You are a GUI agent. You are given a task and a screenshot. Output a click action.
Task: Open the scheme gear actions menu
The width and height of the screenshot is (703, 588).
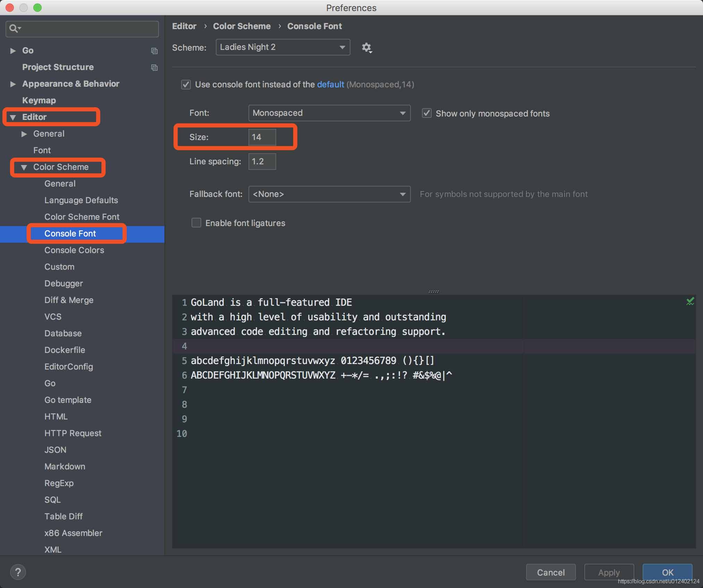[366, 47]
